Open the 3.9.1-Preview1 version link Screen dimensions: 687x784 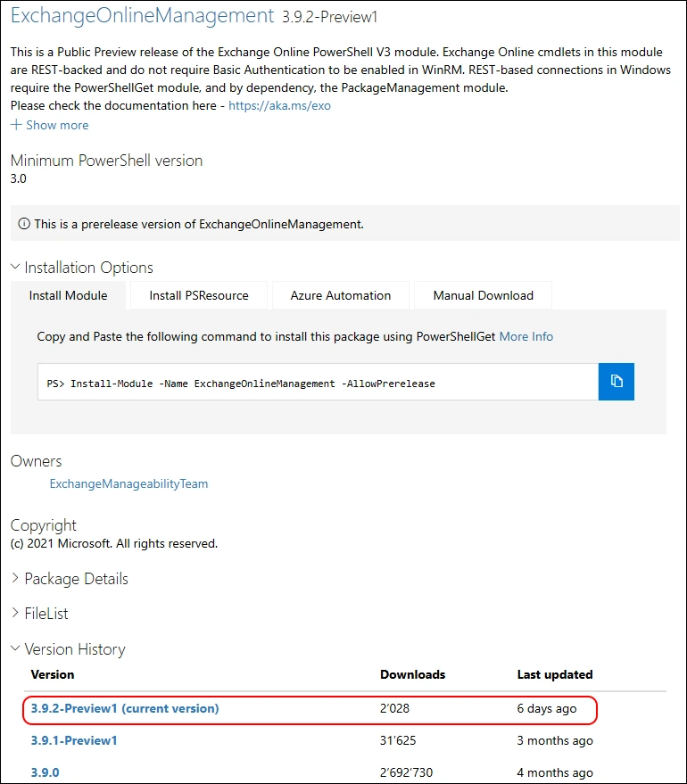(x=74, y=740)
